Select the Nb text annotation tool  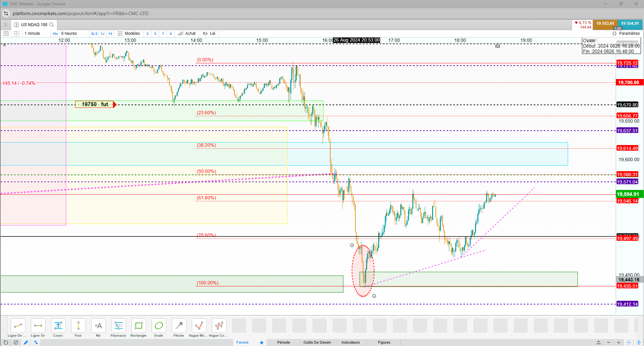98,326
